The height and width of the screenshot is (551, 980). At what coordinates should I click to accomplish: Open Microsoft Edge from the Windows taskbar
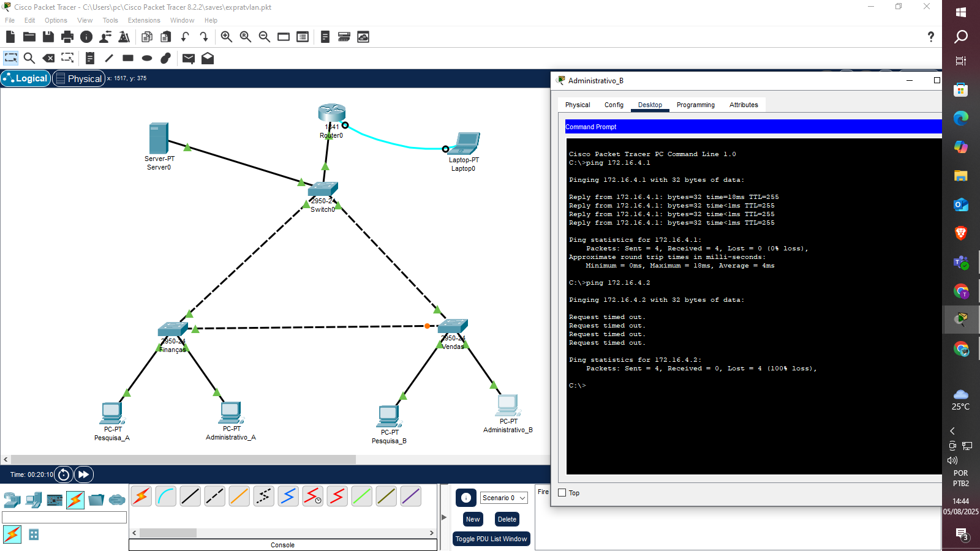(x=960, y=118)
